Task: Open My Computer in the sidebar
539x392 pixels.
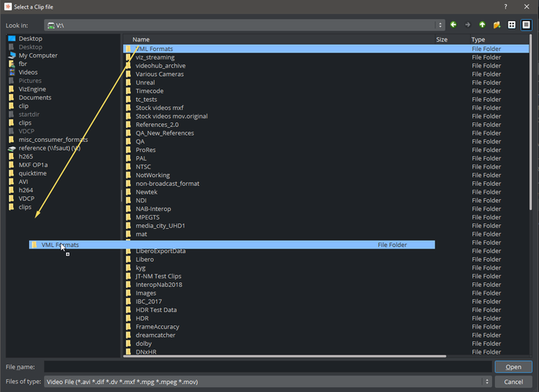Action: click(38, 56)
